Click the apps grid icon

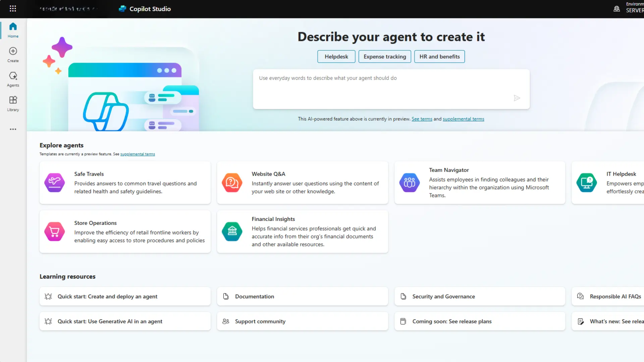[x=12, y=9]
